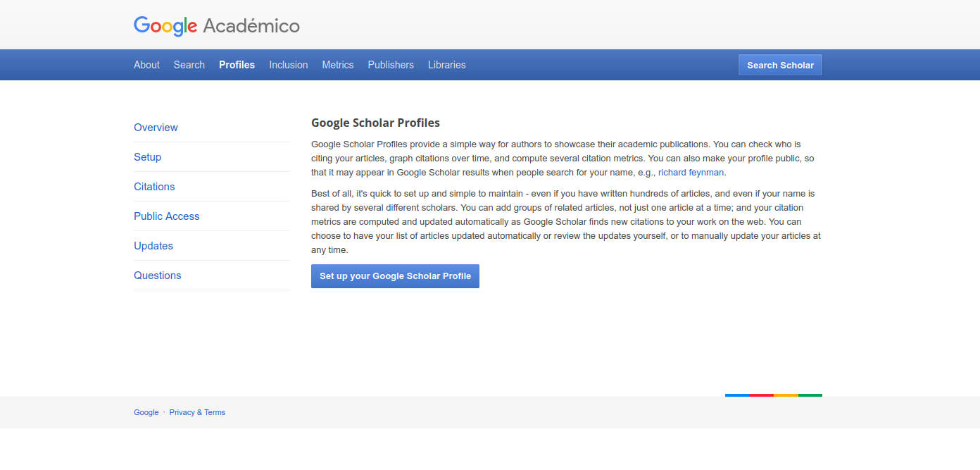This screenshot has height=470, width=980.
Task: Select Setup in the sidebar
Action: click(147, 156)
